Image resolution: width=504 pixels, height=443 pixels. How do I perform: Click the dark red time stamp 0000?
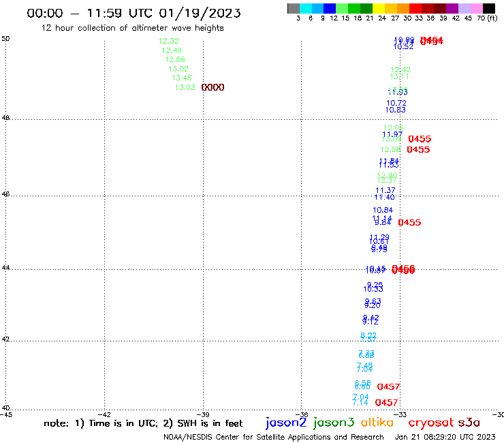(x=212, y=87)
